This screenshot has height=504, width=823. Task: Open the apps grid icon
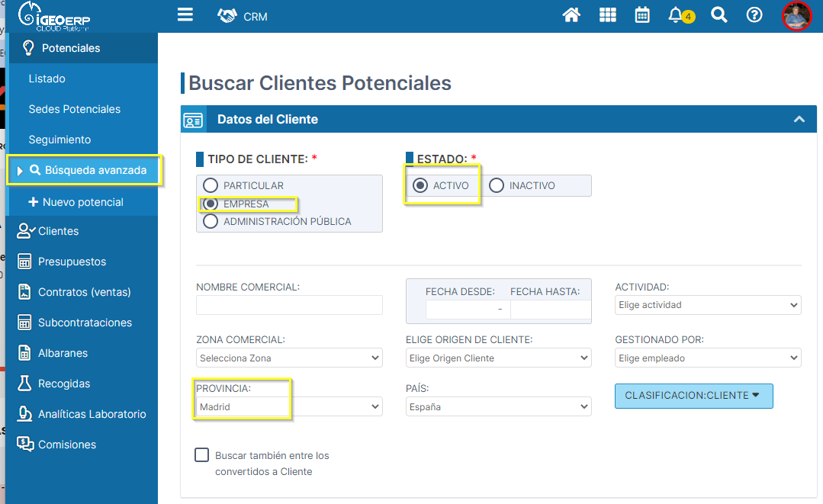607,15
